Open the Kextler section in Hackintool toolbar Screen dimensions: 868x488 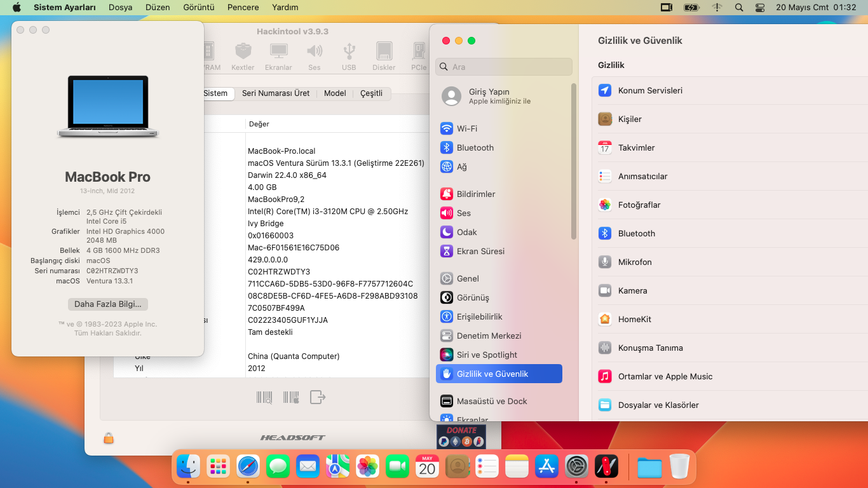pyautogui.click(x=243, y=56)
